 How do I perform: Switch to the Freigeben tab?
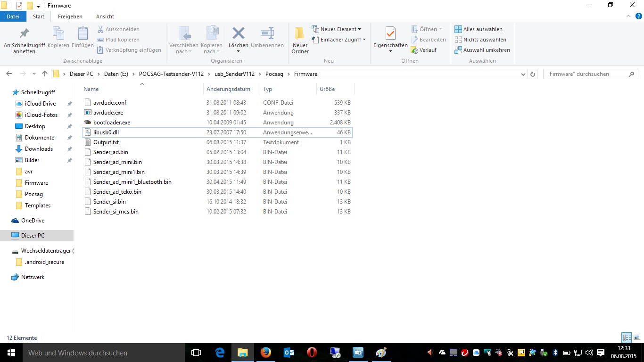click(x=70, y=16)
